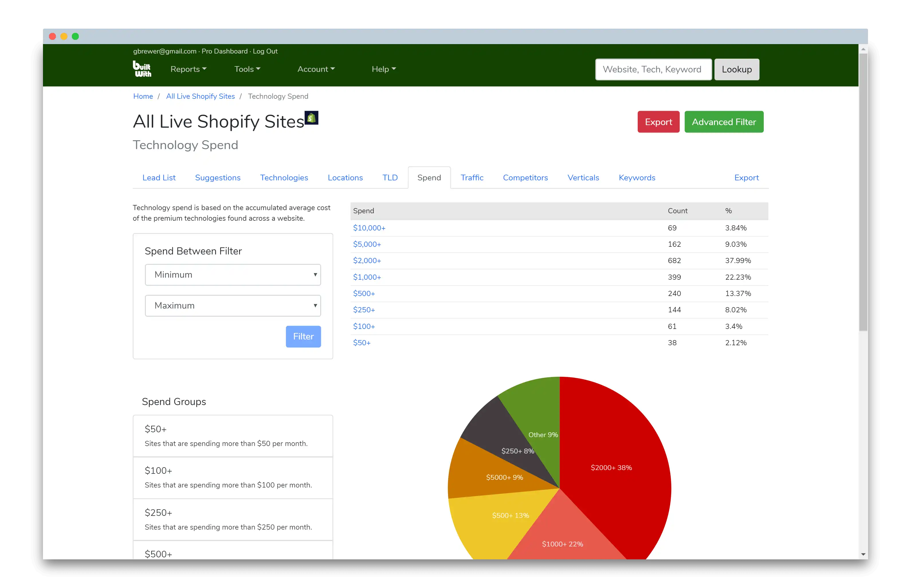
Task: Click the green window zoom button
Action: [x=76, y=36]
